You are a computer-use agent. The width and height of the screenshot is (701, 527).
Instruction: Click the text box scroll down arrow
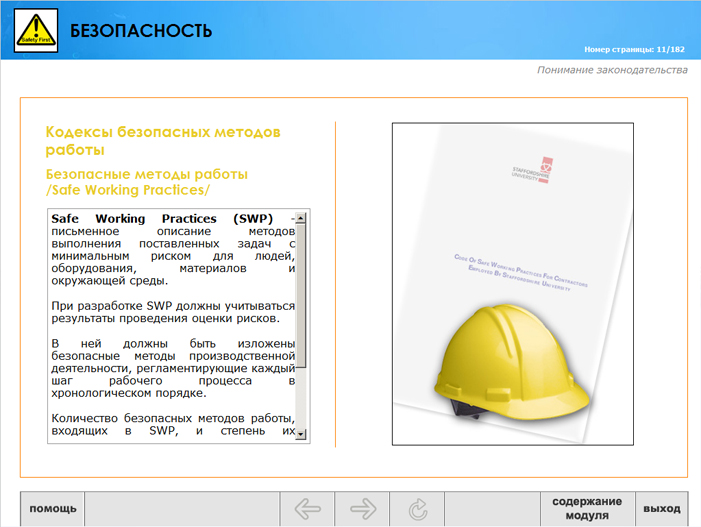tap(301, 434)
